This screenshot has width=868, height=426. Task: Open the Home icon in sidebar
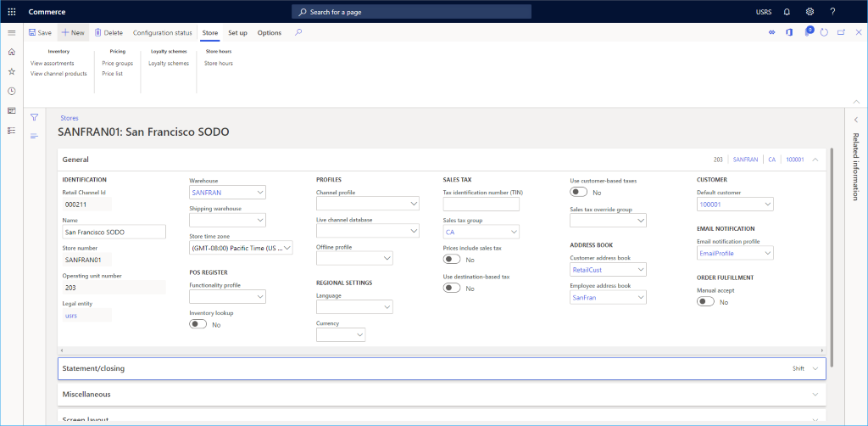click(12, 52)
